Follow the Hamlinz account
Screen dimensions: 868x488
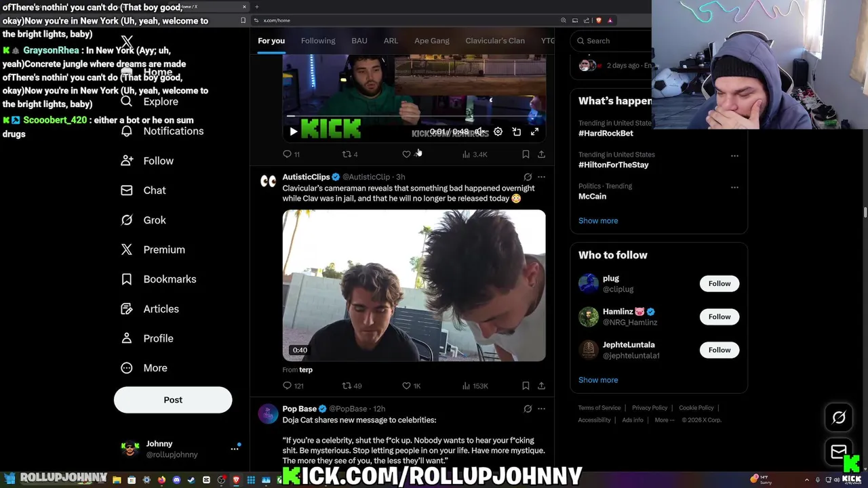[x=719, y=317]
